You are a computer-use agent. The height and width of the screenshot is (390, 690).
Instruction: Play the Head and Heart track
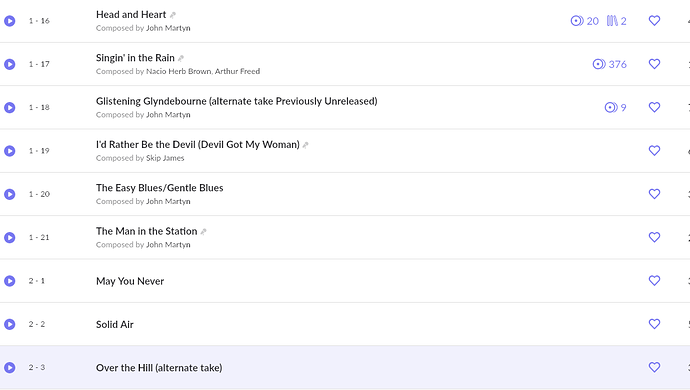10,21
